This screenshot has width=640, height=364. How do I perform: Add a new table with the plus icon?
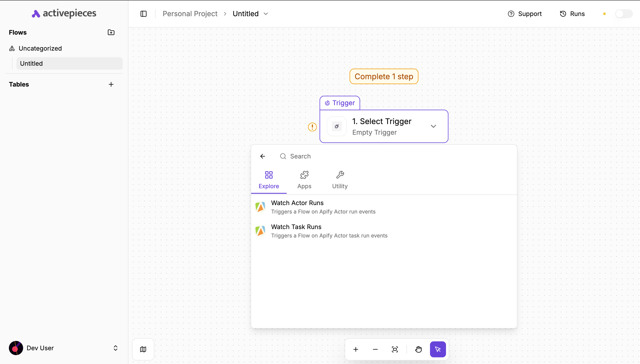(111, 84)
